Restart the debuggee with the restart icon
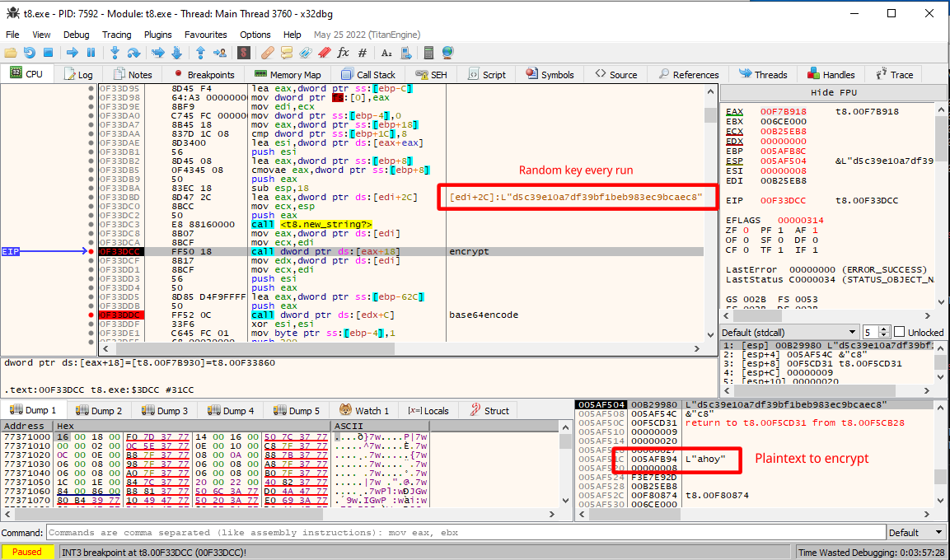The height and width of the screenshot is (560, 950). [x=29, y=53]
